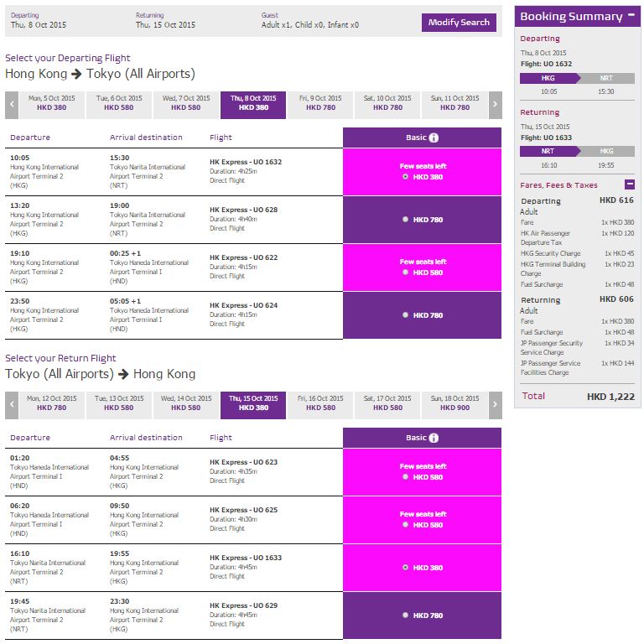Switch return date to Sun, 18 Oct 2015
This screenshot has width=644, height=644.
pyautogui.click(x=454, y=403)
